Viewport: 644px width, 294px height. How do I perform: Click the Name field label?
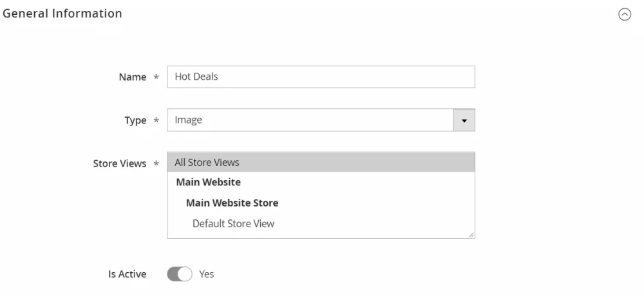pyautogui.click(x=133, y=77)
